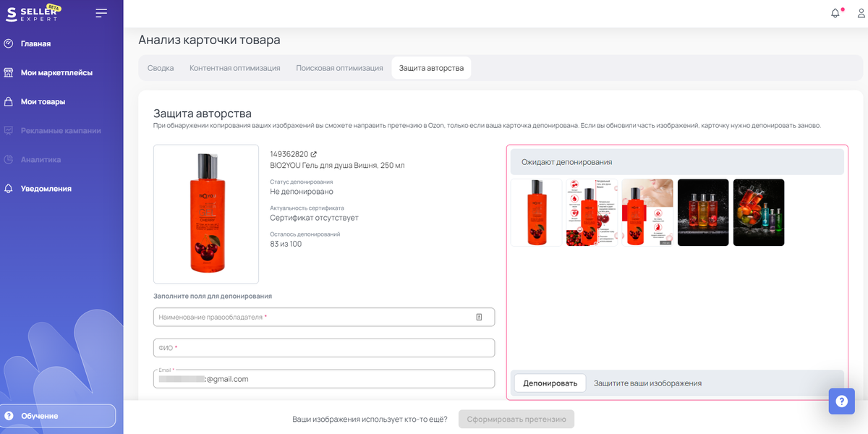Click the Ожидают депонирования header
The width and height of the screenshot is (868, 434).
[x=677, y=162]
